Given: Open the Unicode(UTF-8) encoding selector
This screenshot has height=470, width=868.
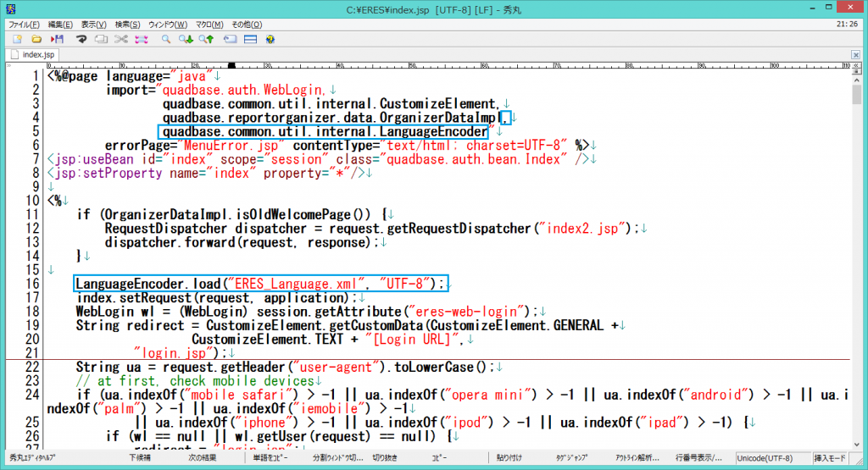Looking at the screenshot, I should tap(765, 458).
